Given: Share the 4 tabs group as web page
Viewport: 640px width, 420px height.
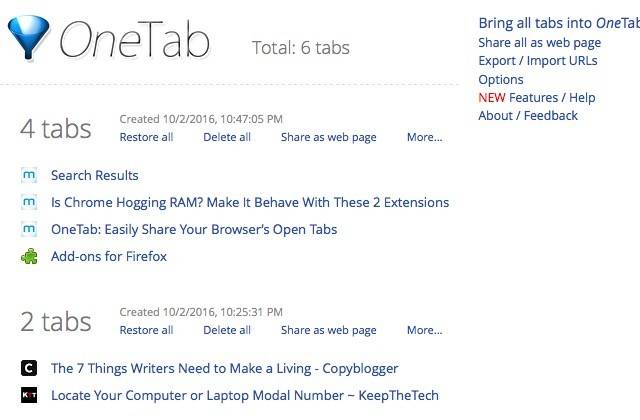Looking at the screenshot, I should click(x=328, y=137).
